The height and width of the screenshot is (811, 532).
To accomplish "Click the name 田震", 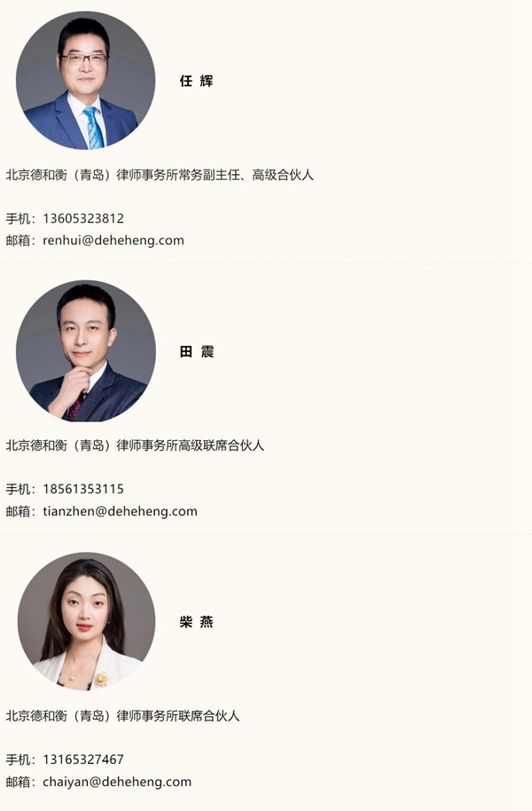I will (x=197, y=351).
